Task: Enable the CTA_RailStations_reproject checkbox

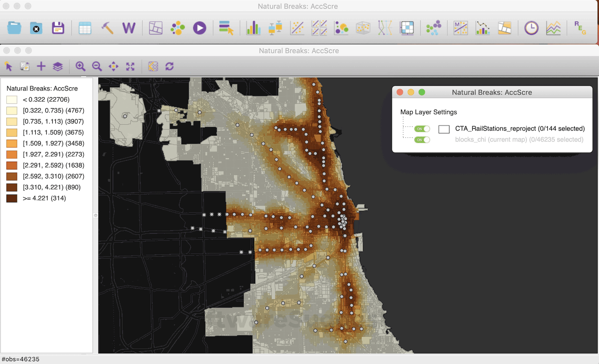Action: 444,129
